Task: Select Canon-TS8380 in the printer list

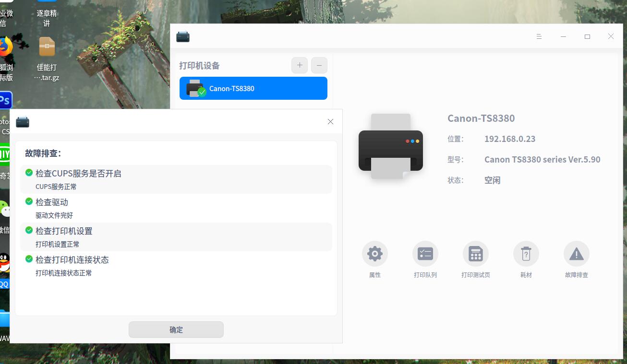Action: 253,88
